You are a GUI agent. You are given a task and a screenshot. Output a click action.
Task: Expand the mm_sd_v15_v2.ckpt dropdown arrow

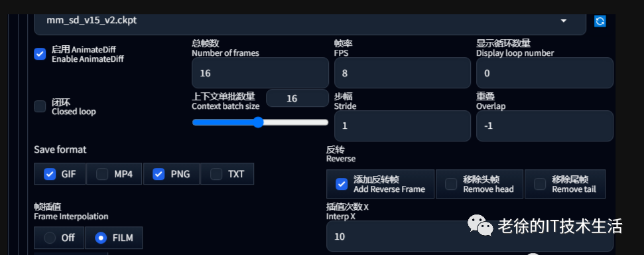click(x=564, y=21)
